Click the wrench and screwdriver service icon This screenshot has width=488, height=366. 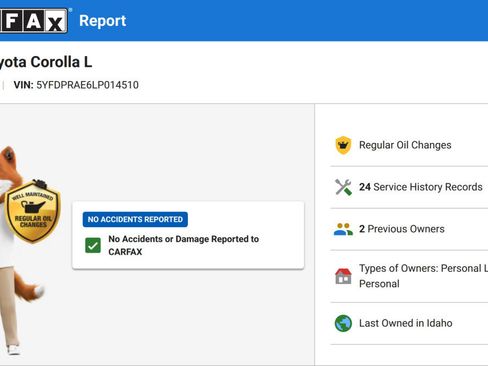click(x=343, y=187)
